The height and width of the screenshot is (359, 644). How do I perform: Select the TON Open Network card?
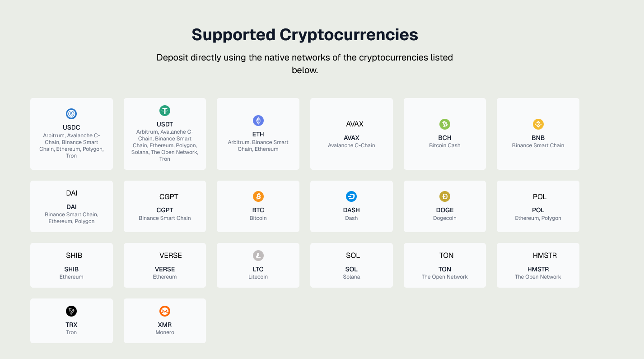click(445, 265)
